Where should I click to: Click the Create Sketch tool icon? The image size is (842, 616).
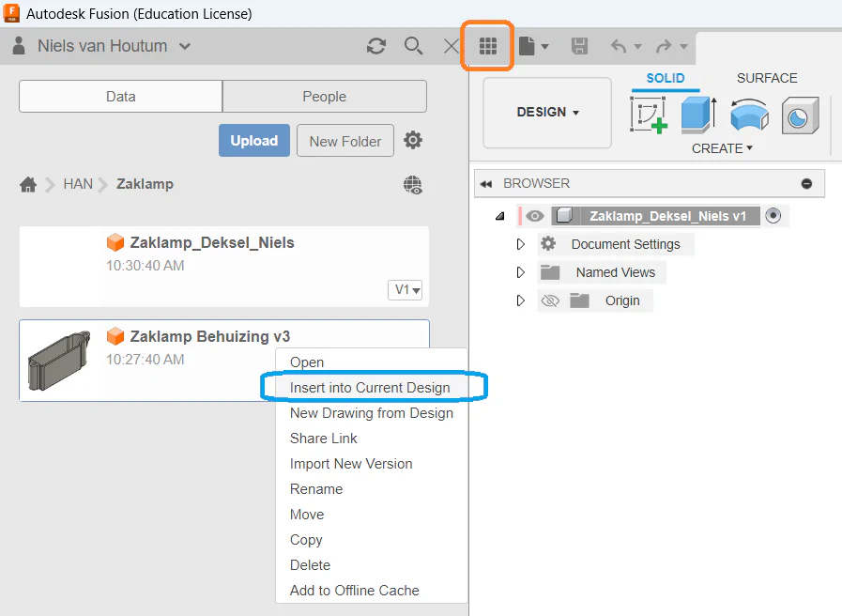pyautogui.click(x=649, y=115)
